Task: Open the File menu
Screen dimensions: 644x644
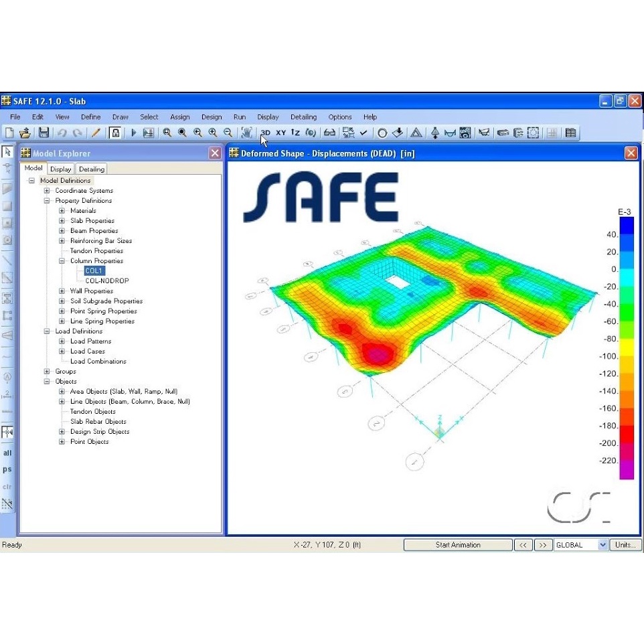Action: [x=15, y=117]
